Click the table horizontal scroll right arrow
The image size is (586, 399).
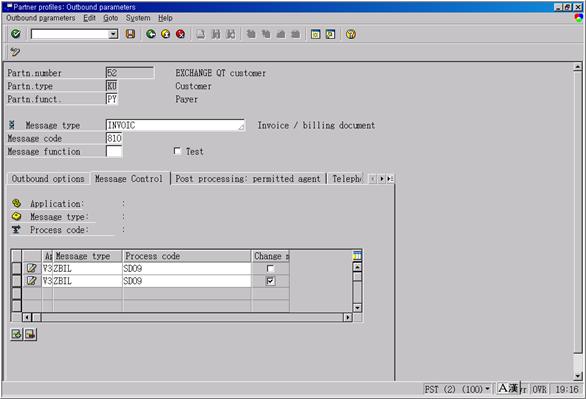[x=348, y=317]
